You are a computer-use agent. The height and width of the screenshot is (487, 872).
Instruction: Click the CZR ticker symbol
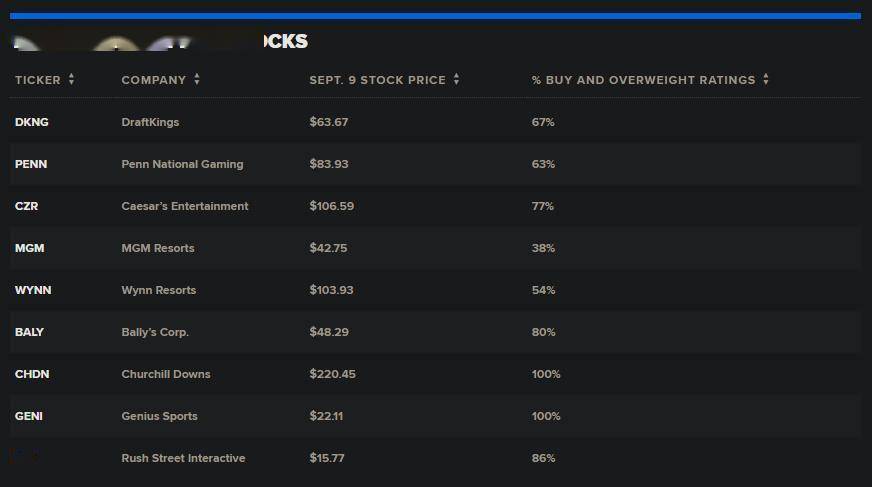pyautogui.click(x=27, y=206)
